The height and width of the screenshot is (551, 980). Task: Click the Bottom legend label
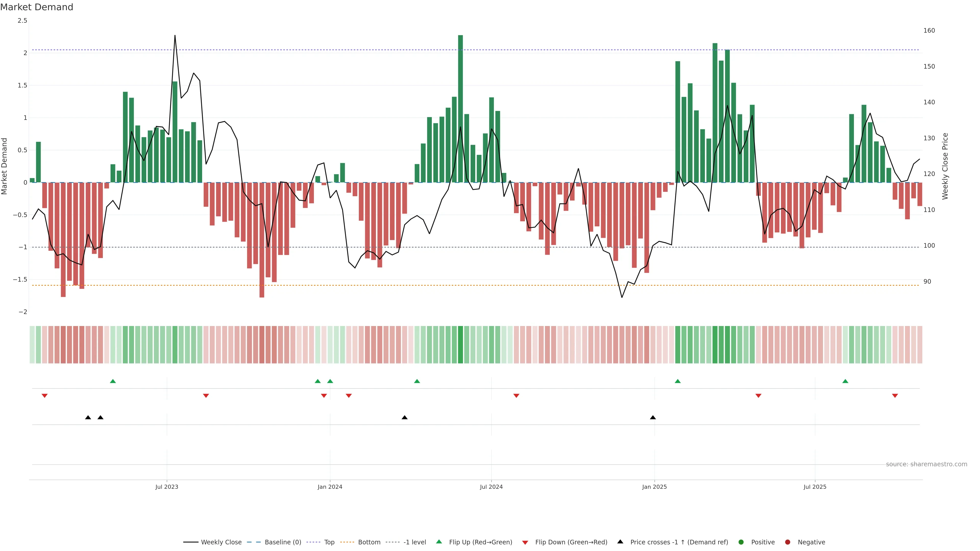(x=369, y=542)
